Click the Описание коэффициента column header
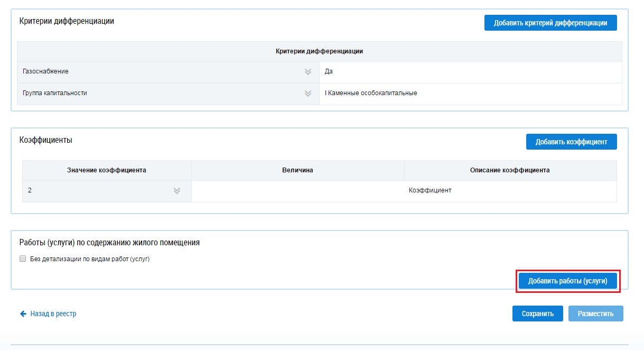This screenshot has height=350, width=644. (510, 170)
